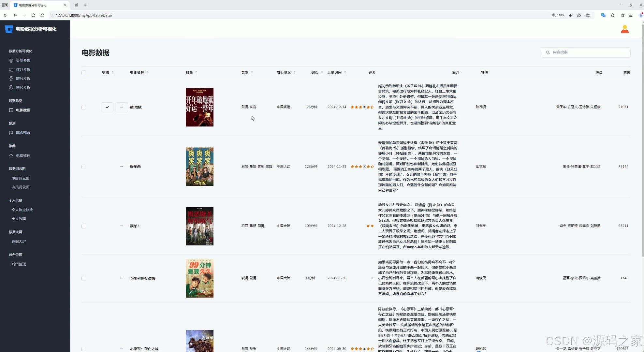Sort by 电影名称 column arrows
The height and width of the screenshot is (352, 644).
(148, 72)
